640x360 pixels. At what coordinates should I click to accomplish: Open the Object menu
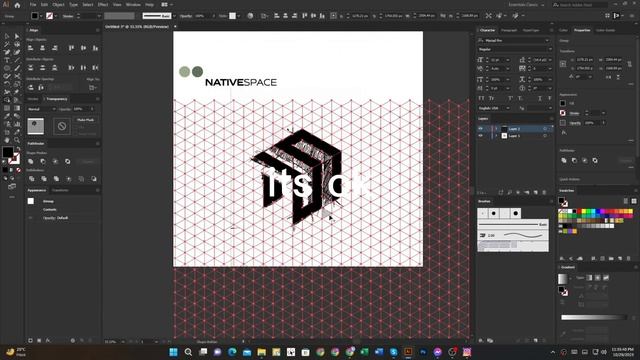[x=58, y=5]
